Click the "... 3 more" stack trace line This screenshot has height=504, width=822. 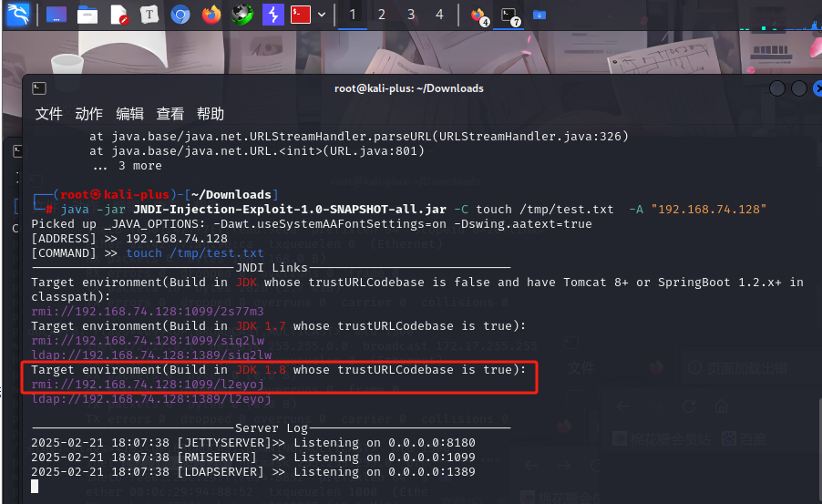128,166
